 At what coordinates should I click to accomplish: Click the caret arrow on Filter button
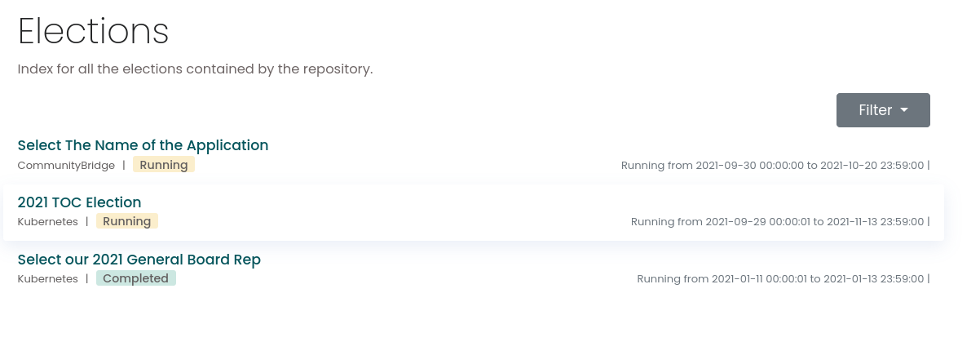coord(904,110)
